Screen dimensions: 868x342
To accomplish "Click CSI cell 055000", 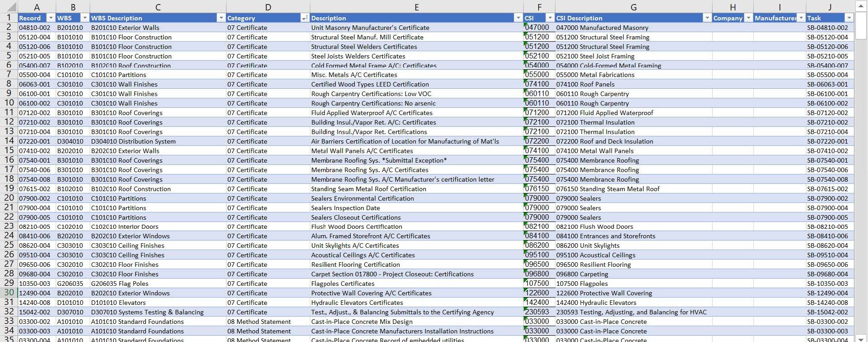I will [539, 75].
